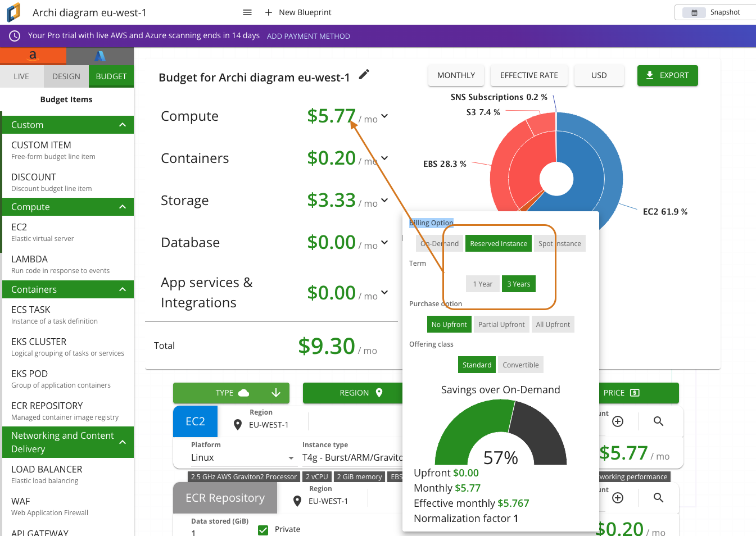
Task: Select Convertible offering class
Action: click(520, 365)
